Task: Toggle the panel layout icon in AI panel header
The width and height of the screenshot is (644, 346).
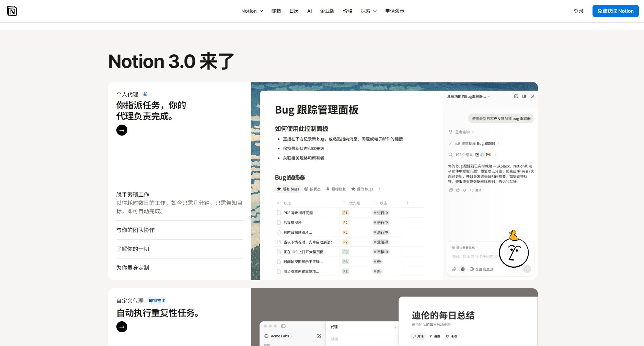Action: point(524,96)
